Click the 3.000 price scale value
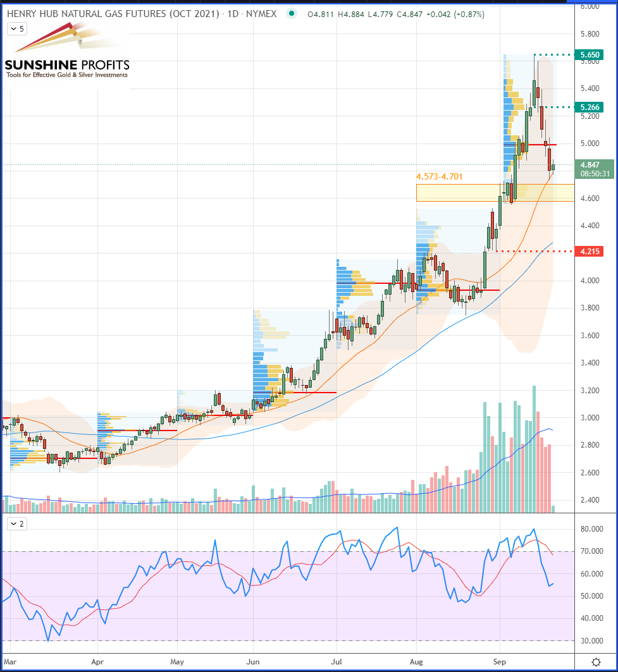 tap(590, 417)
